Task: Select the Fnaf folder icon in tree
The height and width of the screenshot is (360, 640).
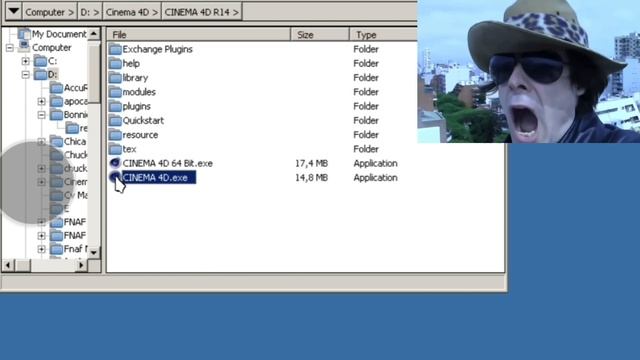Action: [x=56, y=249]
